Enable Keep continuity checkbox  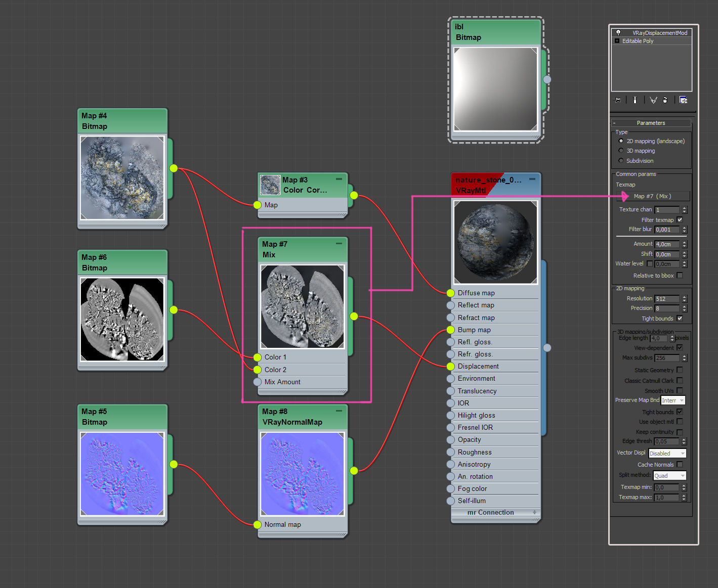point(680,432)
